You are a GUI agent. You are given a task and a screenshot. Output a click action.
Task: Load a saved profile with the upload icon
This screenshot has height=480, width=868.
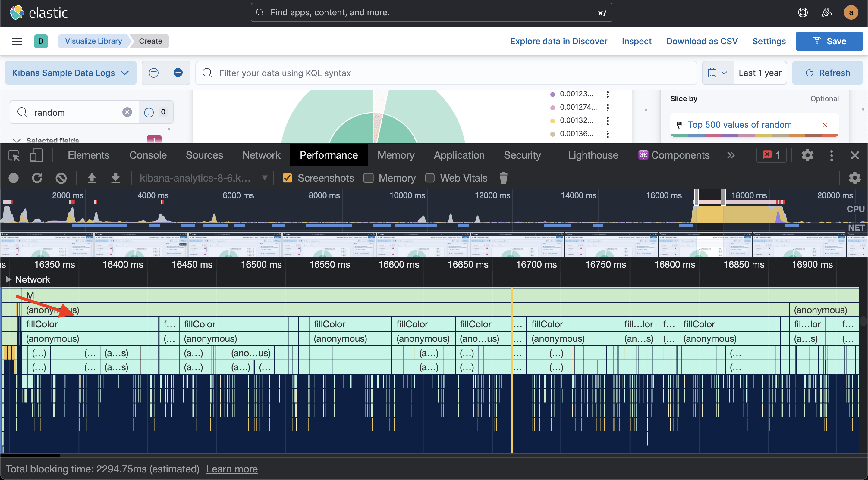coord(92,178)
